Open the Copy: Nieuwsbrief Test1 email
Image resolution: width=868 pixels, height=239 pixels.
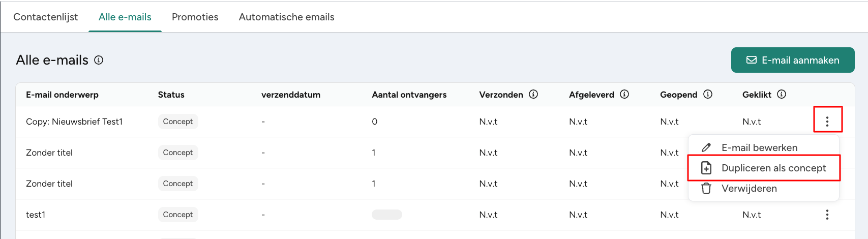coord(74,122)
